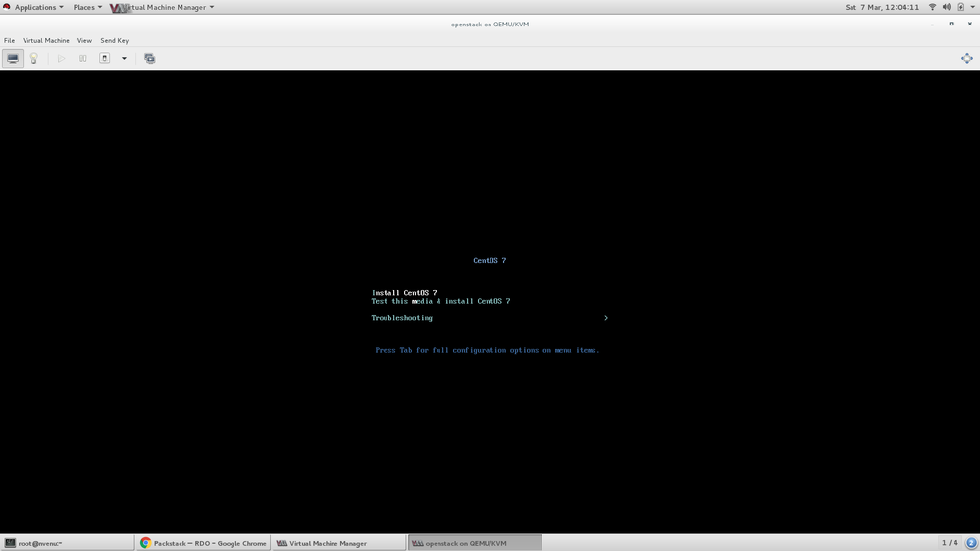
Task: Switch the console to fullscreen
Action: point(966,59)
